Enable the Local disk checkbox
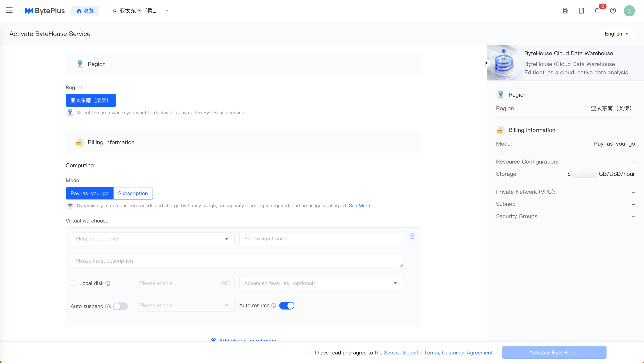 coord(73,283)
